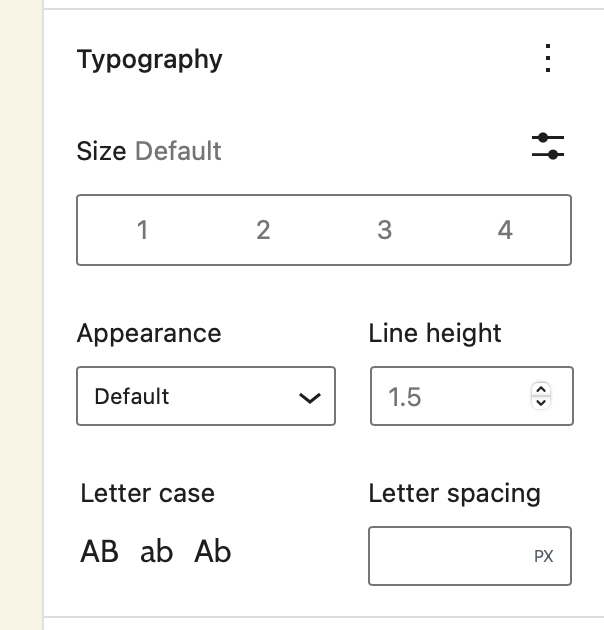Open the Typography options three-dot menu

coord(548,58)
